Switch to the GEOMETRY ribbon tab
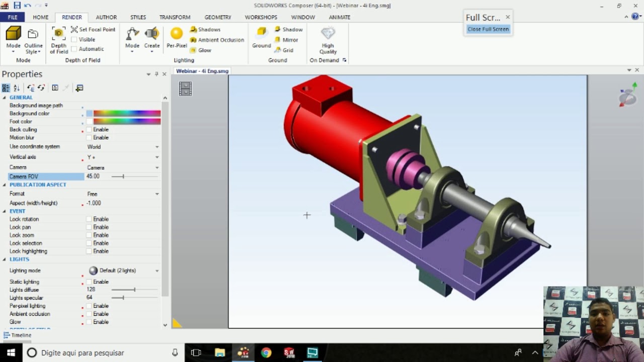 pyautogui.click(x=218, y=17)
